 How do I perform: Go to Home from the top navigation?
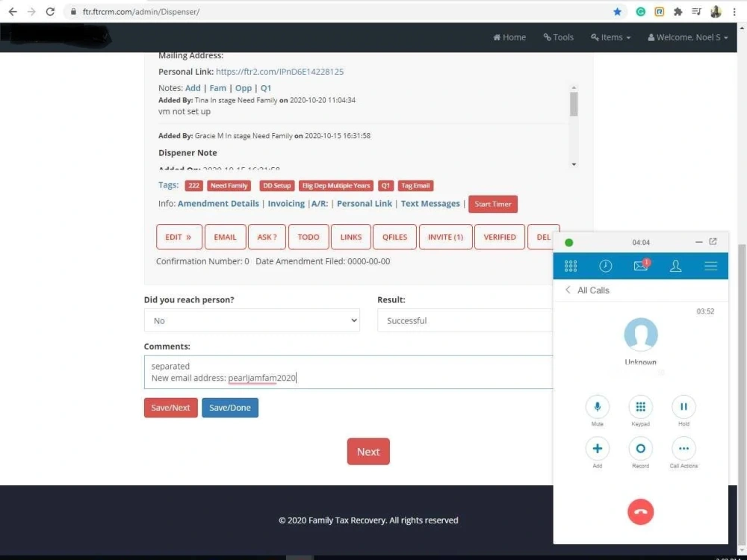point(509,37)
